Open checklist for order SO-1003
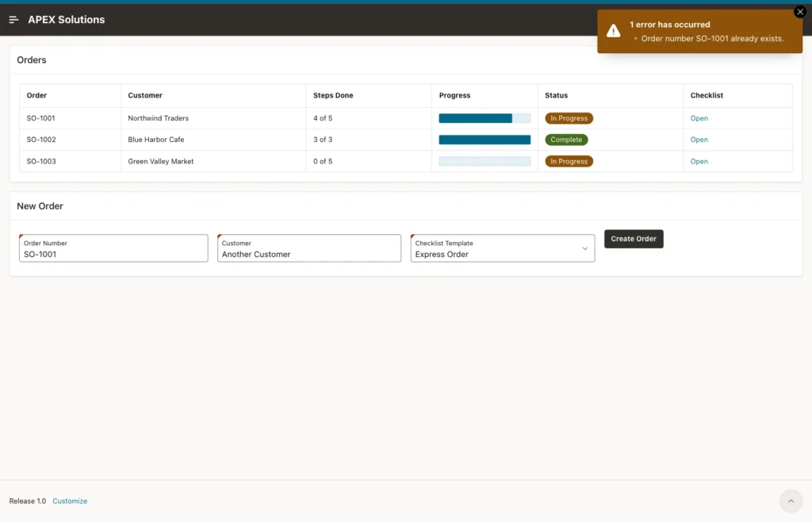This screenshot has width=812, height=522. point(699,161)
